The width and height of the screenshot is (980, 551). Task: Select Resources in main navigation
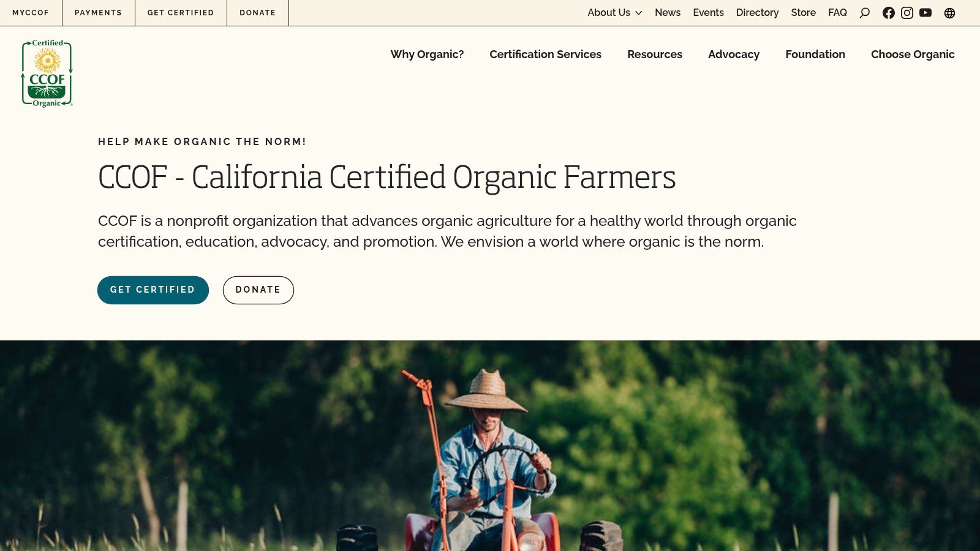(654, 54)
